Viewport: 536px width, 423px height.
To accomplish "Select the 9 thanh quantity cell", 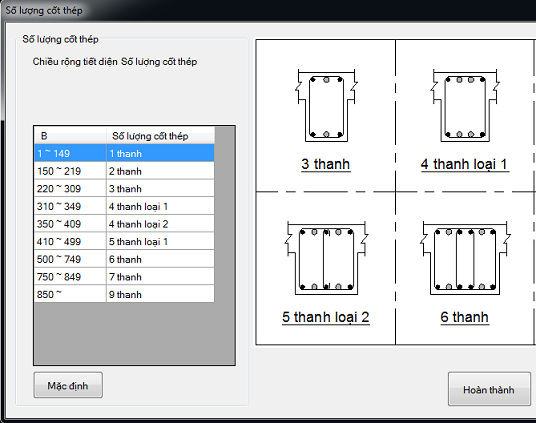I will [160, 294].
